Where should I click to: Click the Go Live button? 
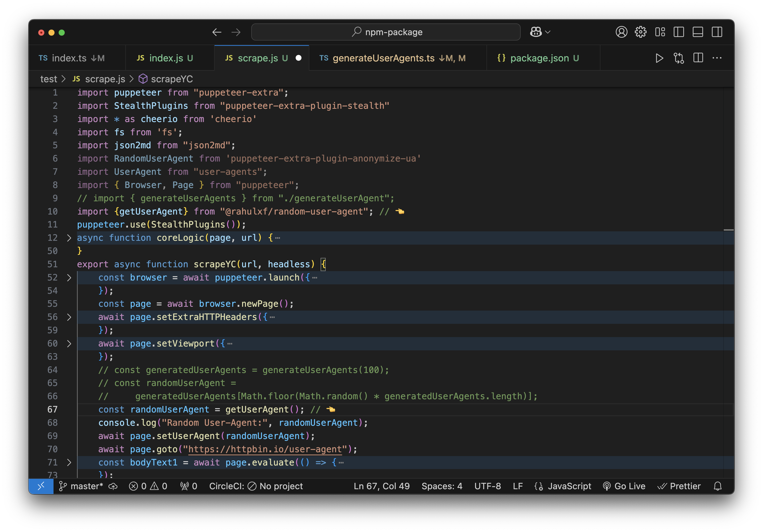pyautogui.click(x=624, y=486)
